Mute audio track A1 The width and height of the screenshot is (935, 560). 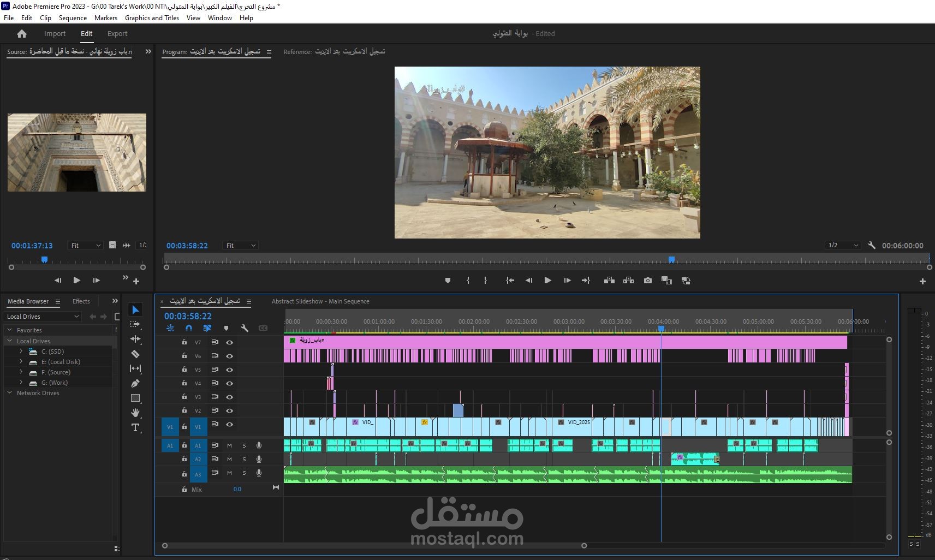[229, 445]
